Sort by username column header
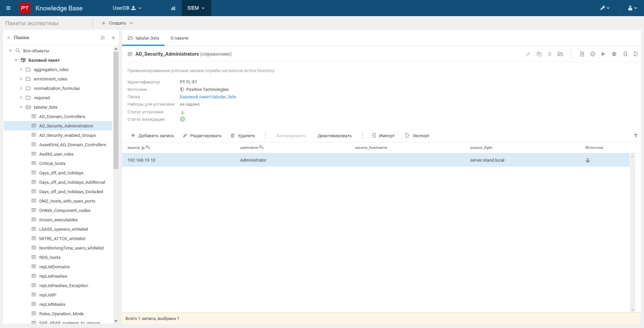 [x=252, y=147]
